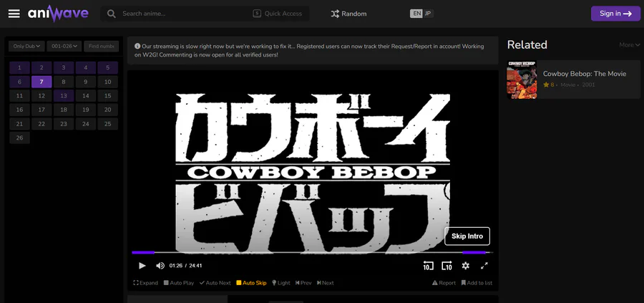Toggle Auto Next
644x303 pixels.
[x=215, y=283]
